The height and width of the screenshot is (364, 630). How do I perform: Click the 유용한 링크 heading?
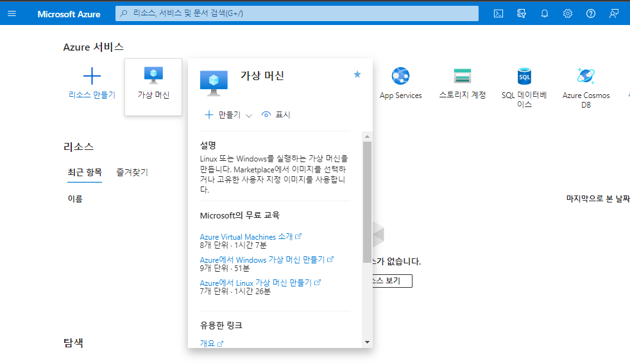[221, 326]
